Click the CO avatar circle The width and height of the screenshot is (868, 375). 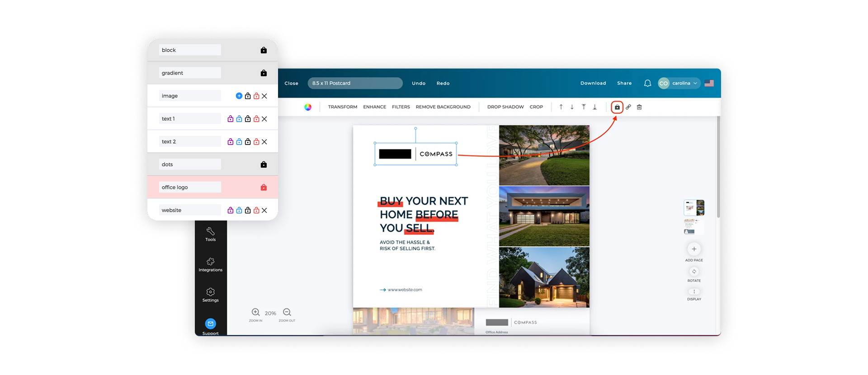pyautogui.click(x=664, y=83)
